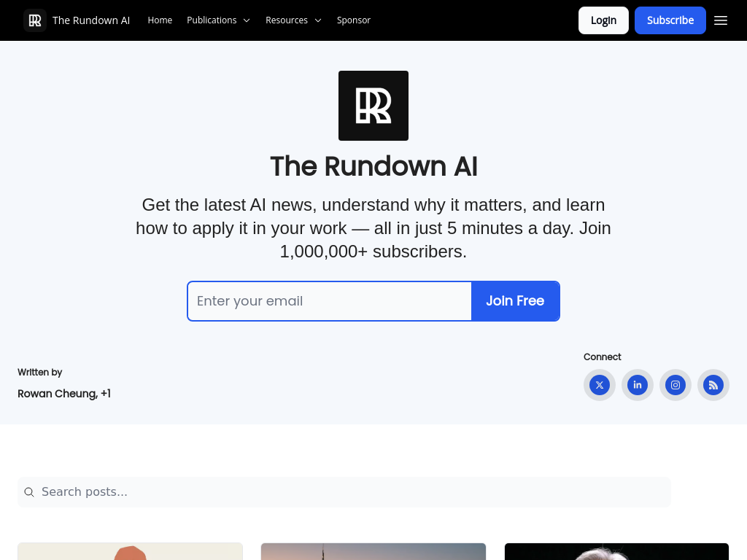Click the Join Free button
Image resolution: width=747 pixels, height=560 pixels.
pyautogui.click(x=515, y=301)
